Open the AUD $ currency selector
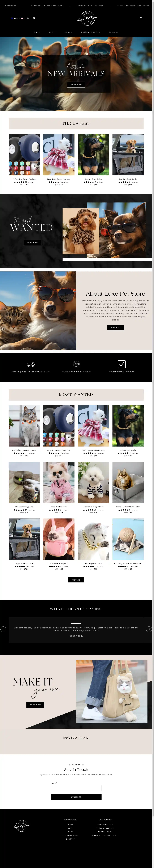This screenshot has width=154, height=868. (15, 18)
